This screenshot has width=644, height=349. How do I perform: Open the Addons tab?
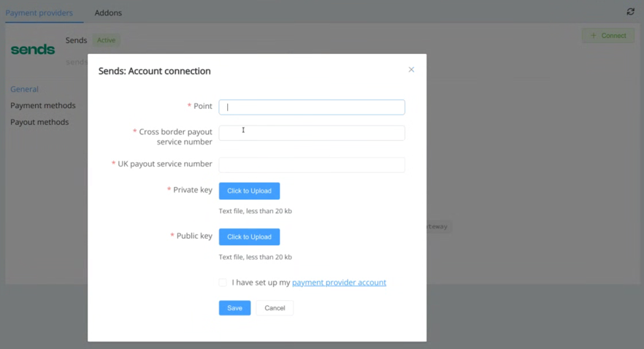(108, 12)
